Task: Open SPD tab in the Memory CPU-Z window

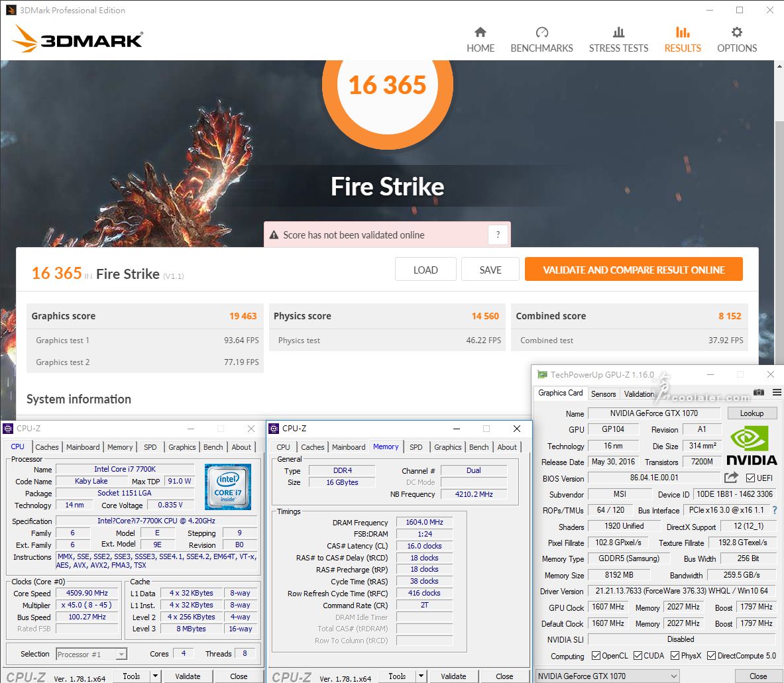Action: click(416, 447)
